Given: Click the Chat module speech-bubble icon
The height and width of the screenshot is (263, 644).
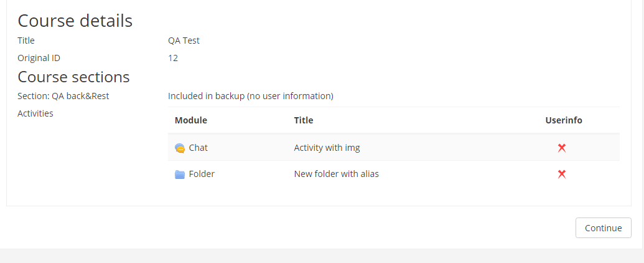Looking at the screenshot, I should (180, 148).
